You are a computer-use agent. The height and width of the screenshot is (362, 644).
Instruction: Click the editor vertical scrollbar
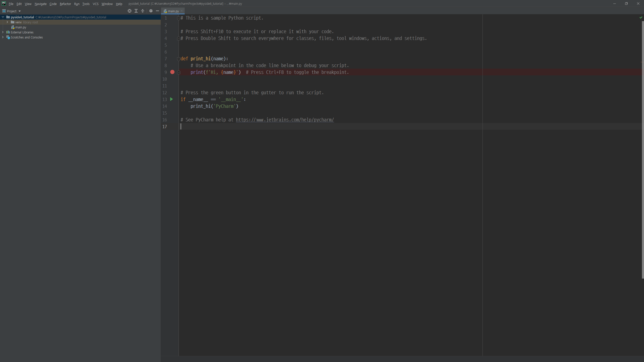643,151
